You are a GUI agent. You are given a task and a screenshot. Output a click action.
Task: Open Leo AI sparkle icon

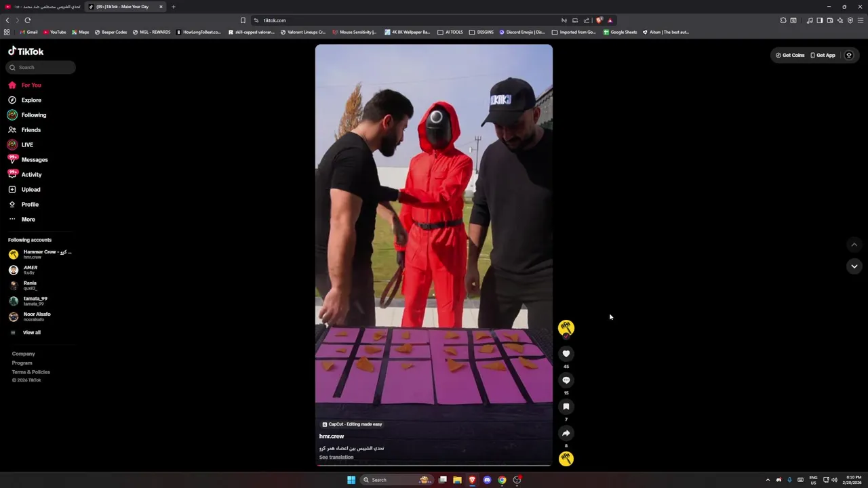[840, 20]
